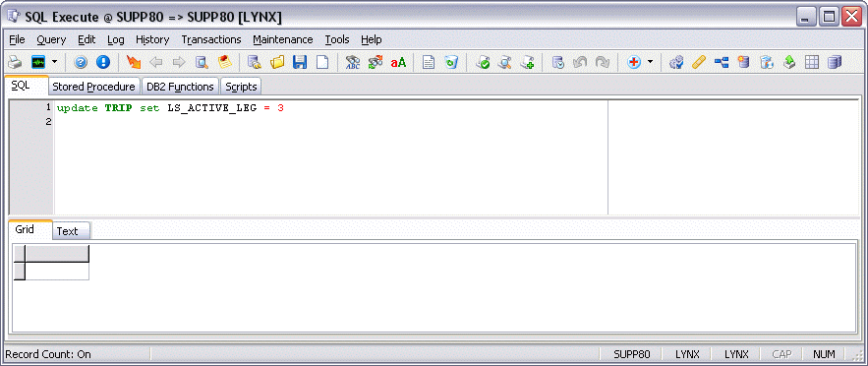This screenshot has width=868, height=366.
Task: Click the recycle bin icon
Action: [451, 63]
